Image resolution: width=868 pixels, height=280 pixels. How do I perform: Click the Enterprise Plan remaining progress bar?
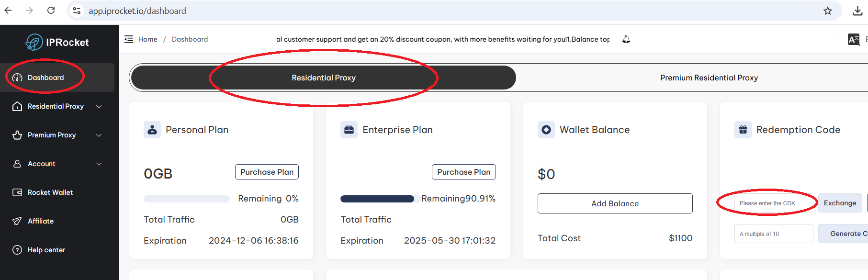pyautogui.click(x=377, y=199)
